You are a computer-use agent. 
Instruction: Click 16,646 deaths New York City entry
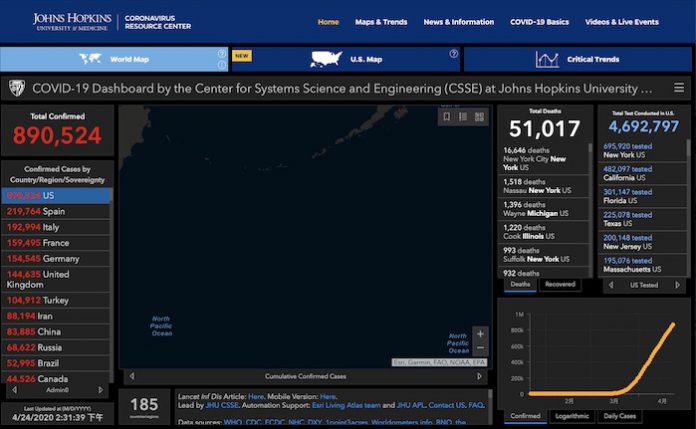543,159
